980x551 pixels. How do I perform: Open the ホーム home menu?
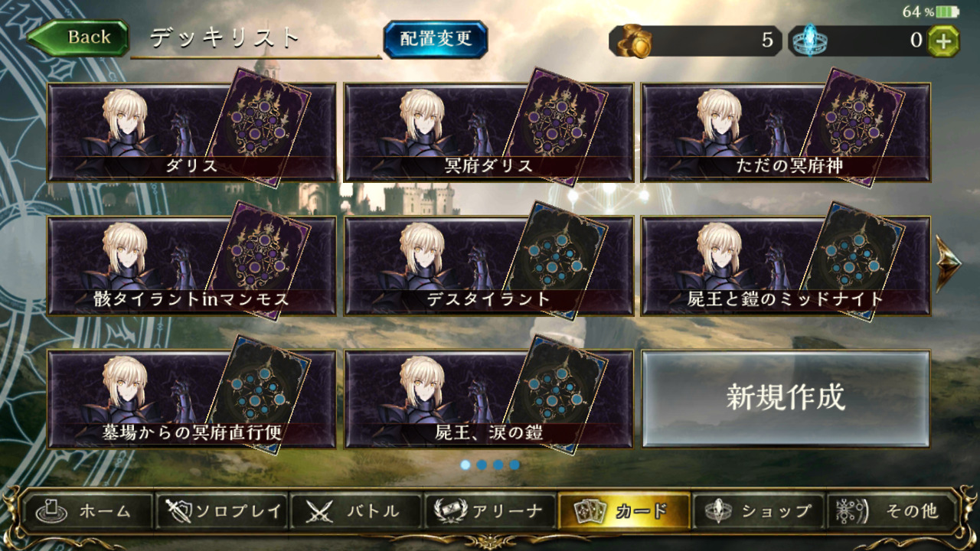click(x=87, y=511)
